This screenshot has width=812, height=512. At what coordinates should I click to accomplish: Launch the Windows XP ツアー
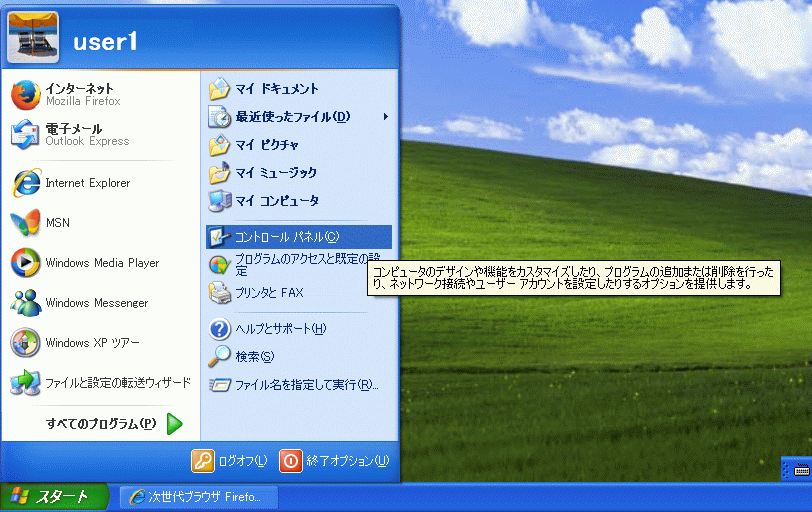[x=90, y=343]
